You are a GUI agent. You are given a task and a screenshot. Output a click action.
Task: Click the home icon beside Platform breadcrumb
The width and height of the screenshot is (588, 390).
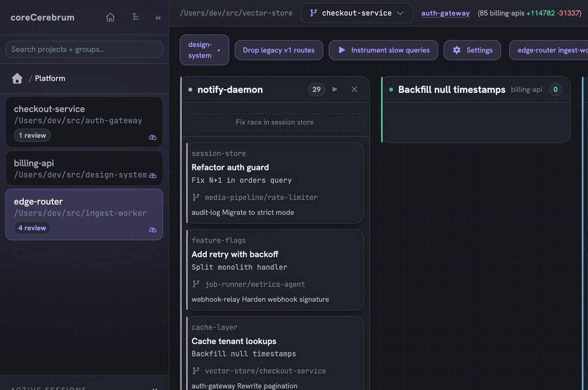17,78
